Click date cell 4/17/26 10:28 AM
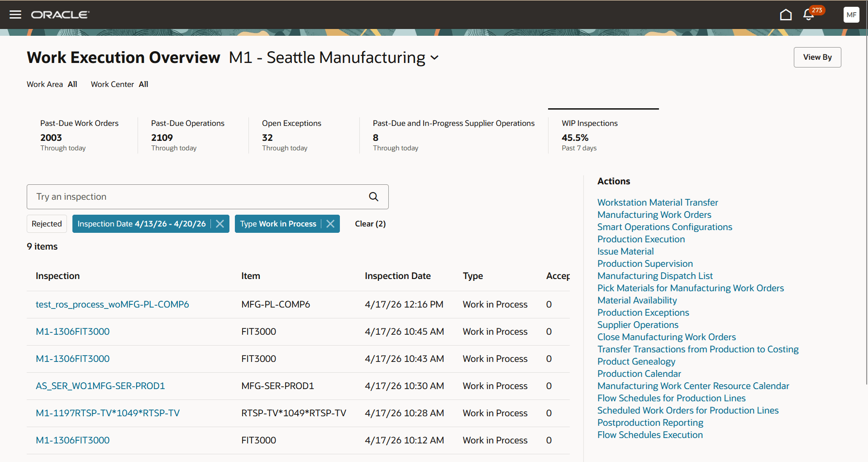Screen dimensions: 868x462 404,413
